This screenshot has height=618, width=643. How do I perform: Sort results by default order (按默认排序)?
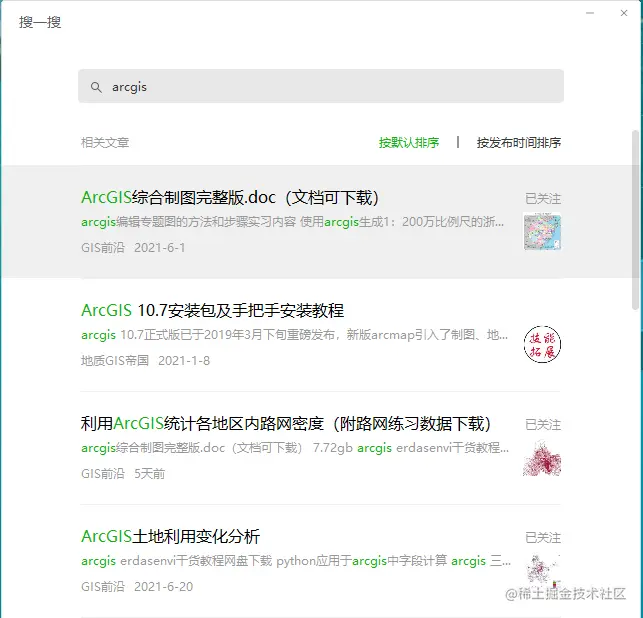(409, 142)
